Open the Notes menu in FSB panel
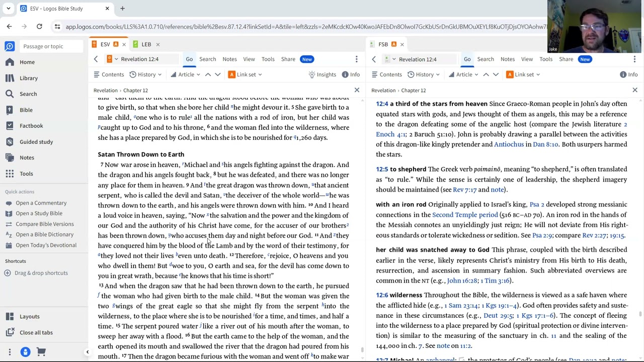 [508, 59]
